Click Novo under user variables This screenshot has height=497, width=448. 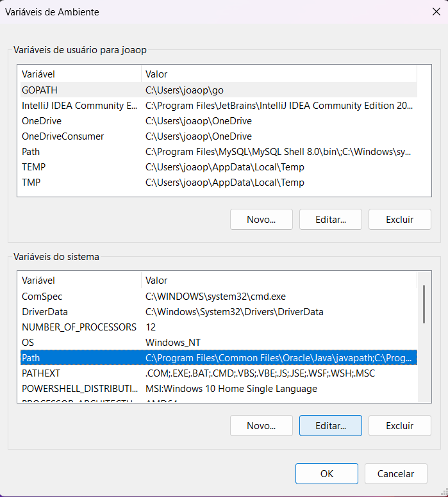pos(261,219)
